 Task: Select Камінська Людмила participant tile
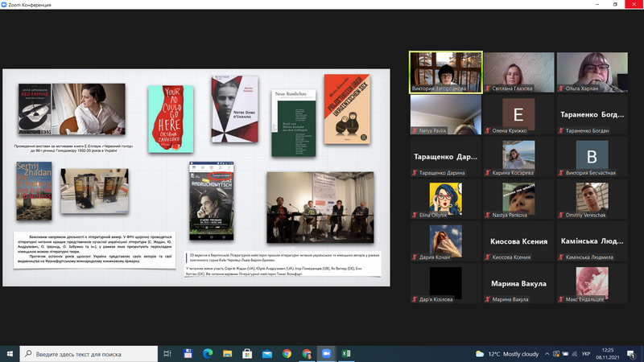(x=592, y=241)
